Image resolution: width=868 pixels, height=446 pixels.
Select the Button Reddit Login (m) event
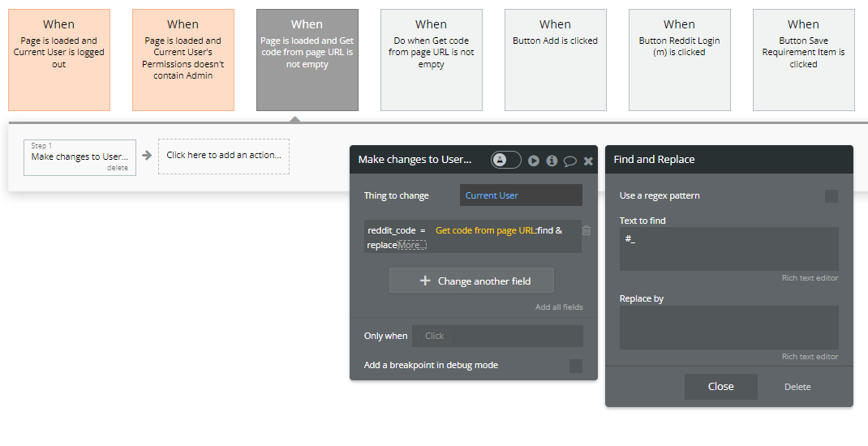pyautogui.click(x=679, y=60)
